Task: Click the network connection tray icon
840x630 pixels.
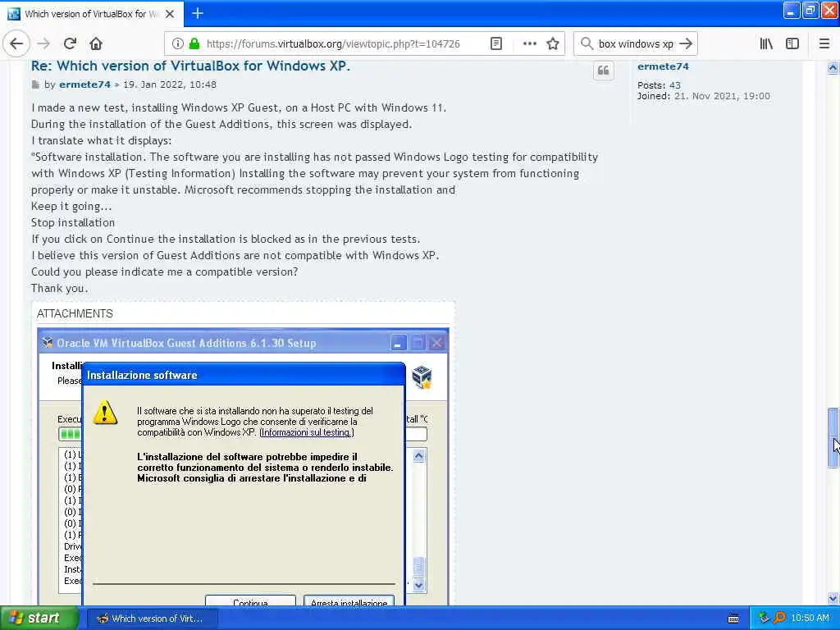Action: tap(764, 618)
